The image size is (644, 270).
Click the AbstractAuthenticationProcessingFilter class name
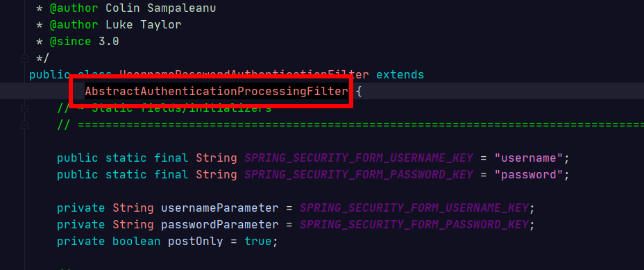coord(217,91)
